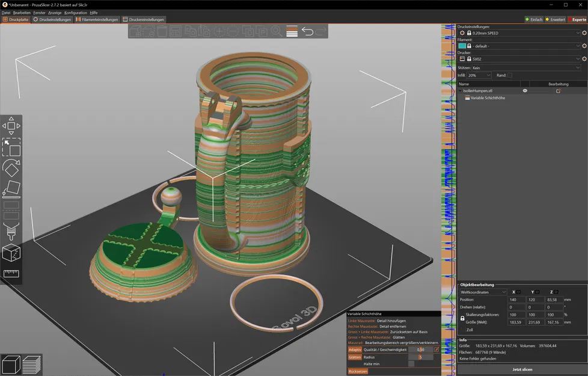Click the Adaptiv button
This screenshot has width=588, height=376.
click(x=354, y=350)
